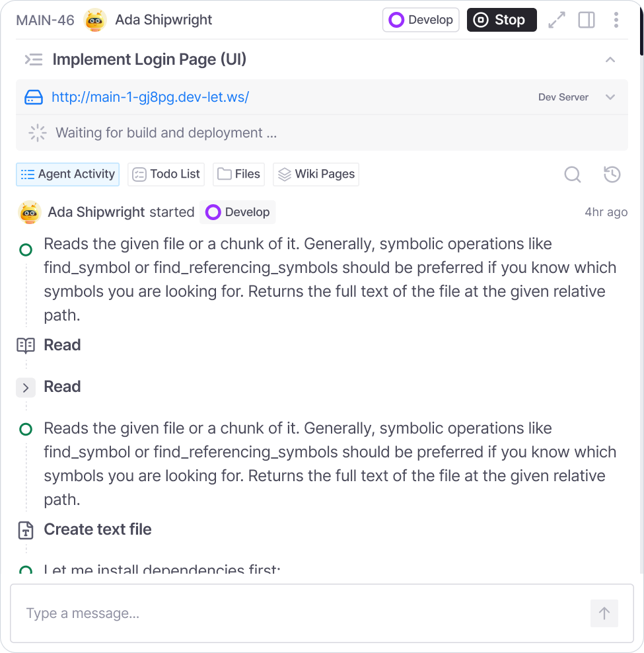Image resolution: width=644 pixels, height=653 pixels.
Task: Open the main-1-gj8pg.dev-let.ws link
Action: click(x=150, y=97)
